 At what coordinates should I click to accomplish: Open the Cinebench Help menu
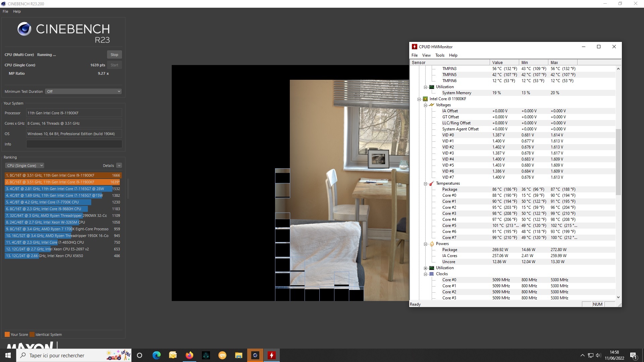17,11
